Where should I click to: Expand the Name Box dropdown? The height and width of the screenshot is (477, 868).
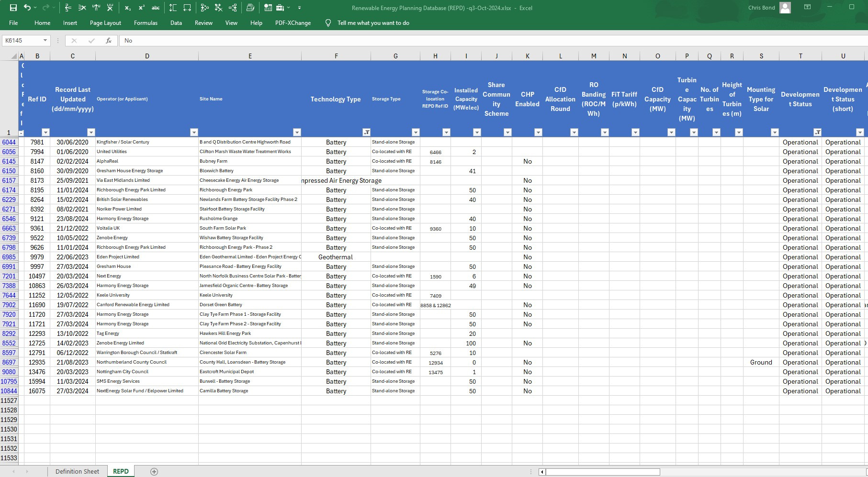tap(45, 41)
